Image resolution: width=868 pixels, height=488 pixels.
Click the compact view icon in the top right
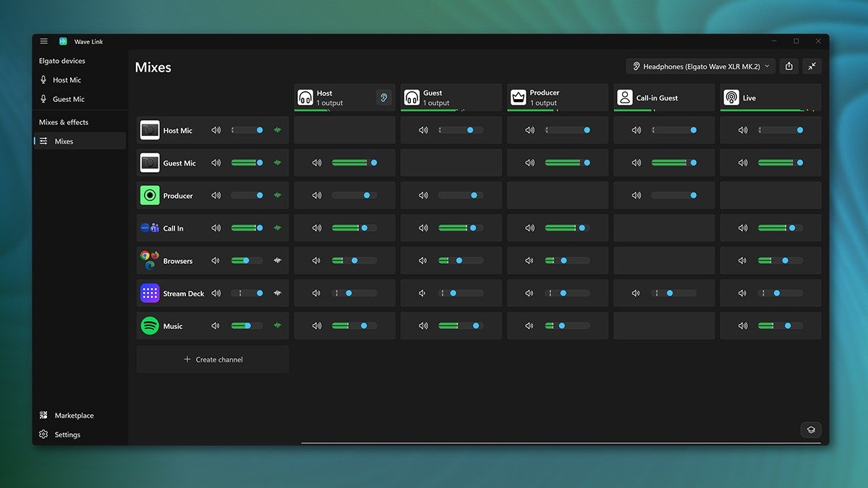click(812, 66)
